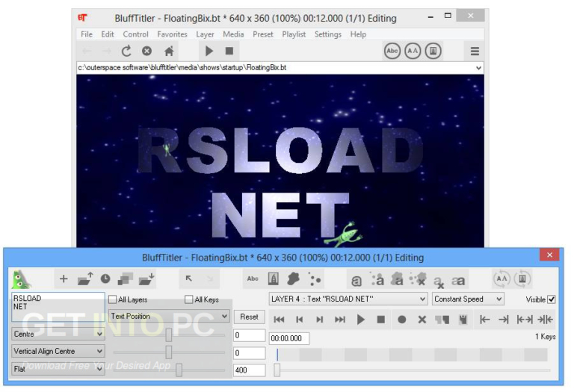
Task: Click Stop in the tool window transport
Action: (381, 320)
